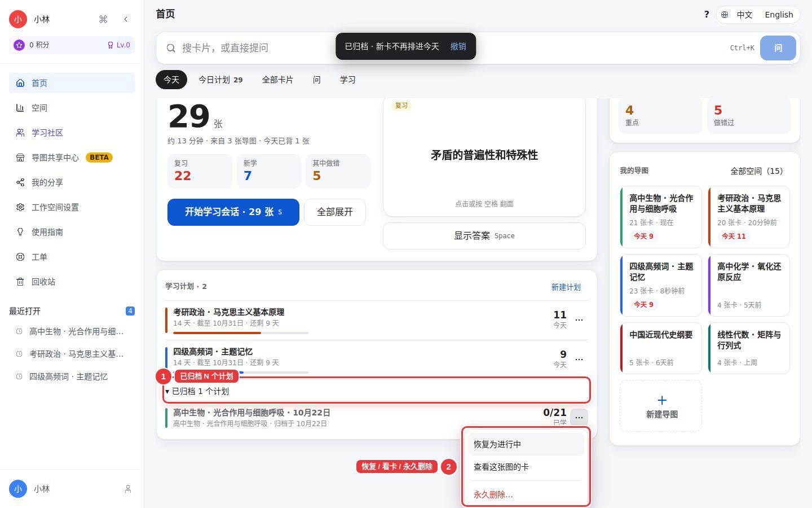Image resolution: width=812 pixels, height=508 pixels.
Task: Click the profile icon at sidebar bottom
Action: 128,489
